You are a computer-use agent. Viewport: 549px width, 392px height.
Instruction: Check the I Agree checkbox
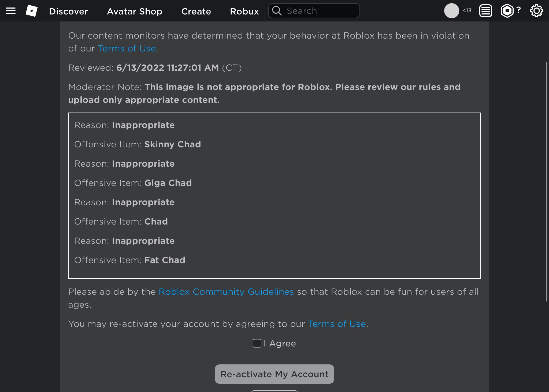tap(257, 343)
